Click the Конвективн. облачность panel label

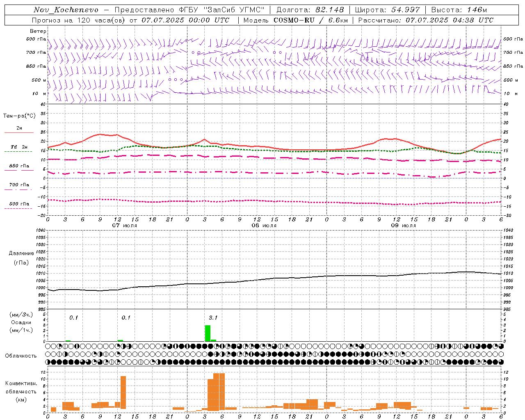21,388
